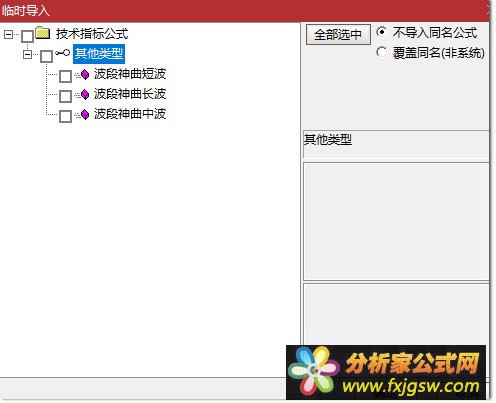Select the 覆盖同名(非系统) radio option
Screen dimensions: 496x403
click(x=381, y=52)
